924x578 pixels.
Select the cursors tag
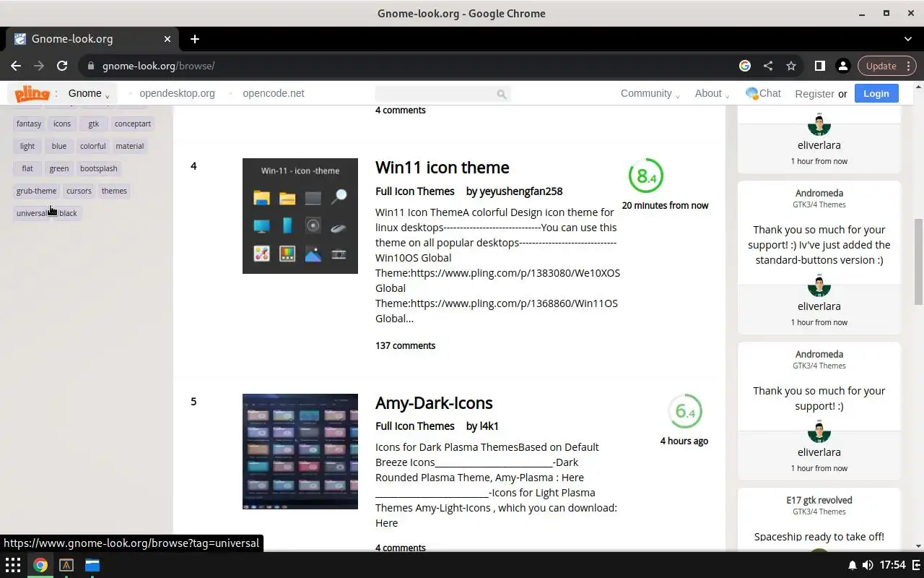79,191
